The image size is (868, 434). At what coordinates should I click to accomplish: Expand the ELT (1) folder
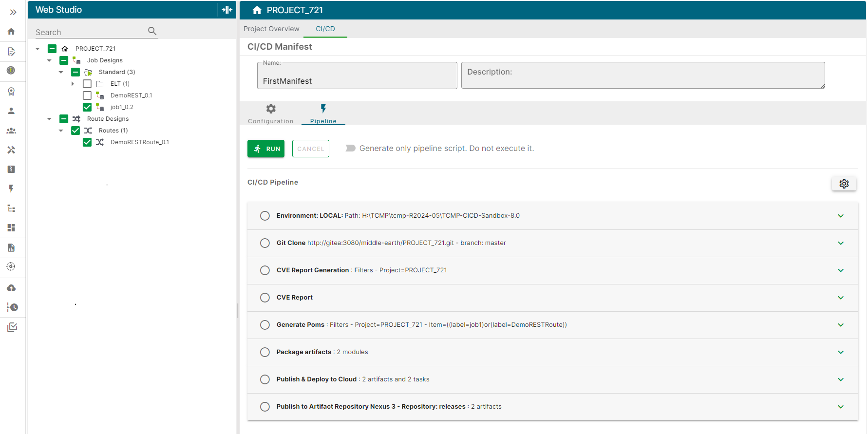click(73, 84)
